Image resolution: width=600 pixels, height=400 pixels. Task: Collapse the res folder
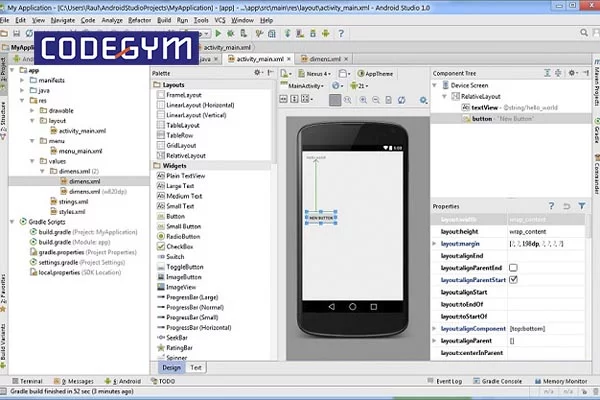point(22,100)
